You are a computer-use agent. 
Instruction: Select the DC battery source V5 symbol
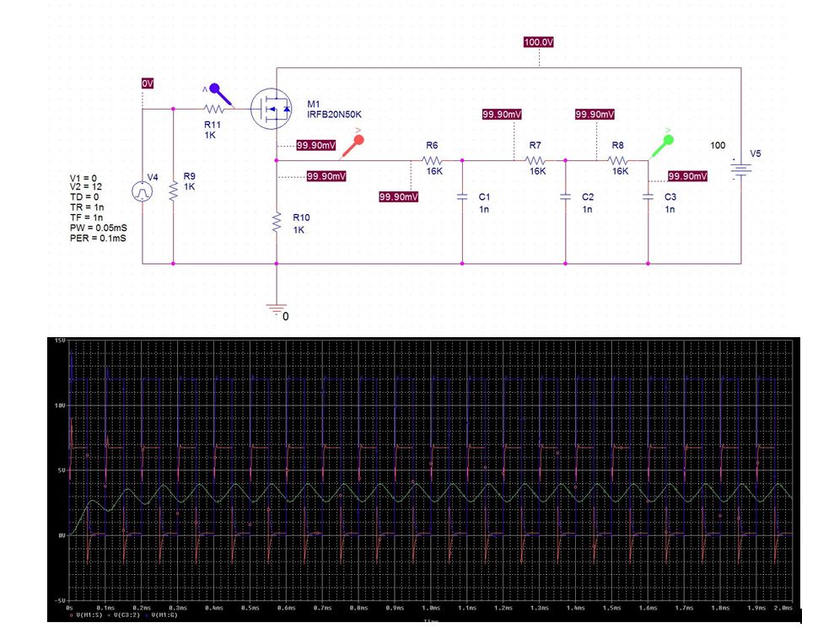740,169
